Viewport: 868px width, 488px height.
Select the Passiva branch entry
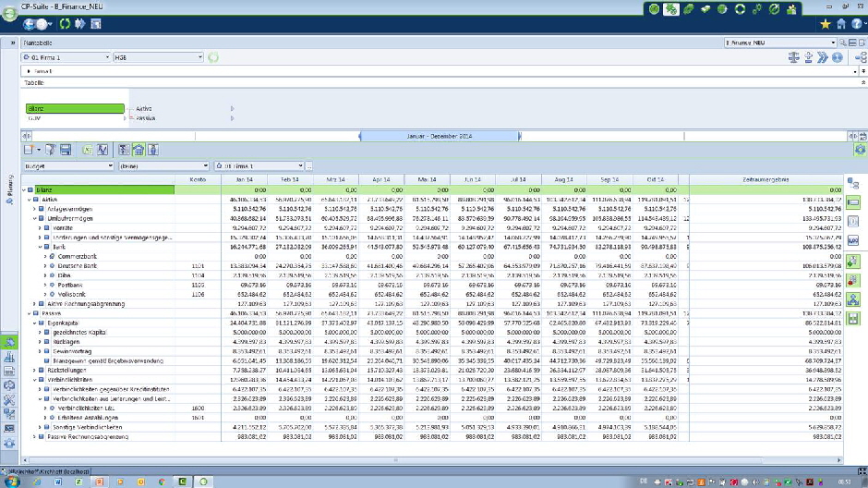(146, 118)
